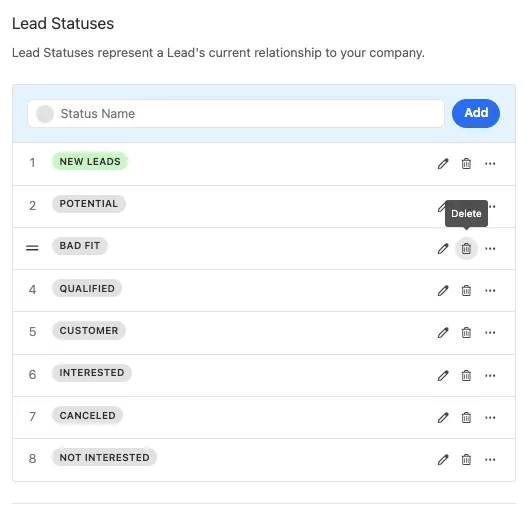Click the Lead Statuses heading
This screenshot has height=507, width=531.
(63, 24)
